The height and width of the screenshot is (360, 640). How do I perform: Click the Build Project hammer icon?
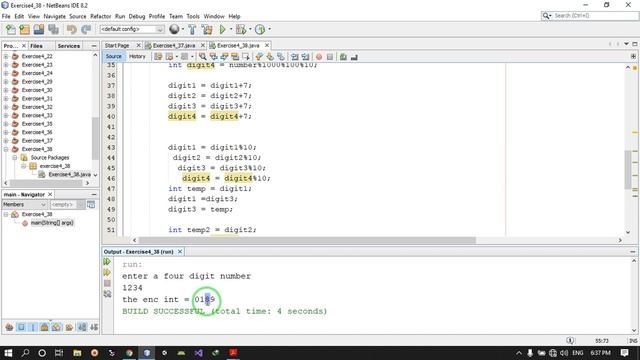(x=192, y=29)
